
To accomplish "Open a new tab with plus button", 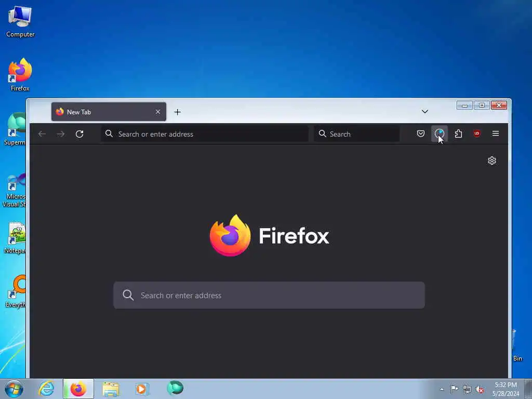I will [178, 112].
